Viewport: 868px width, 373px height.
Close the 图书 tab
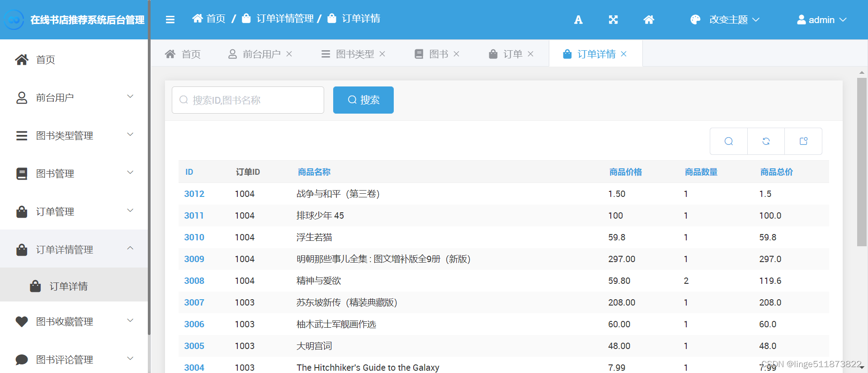(457, 54)
